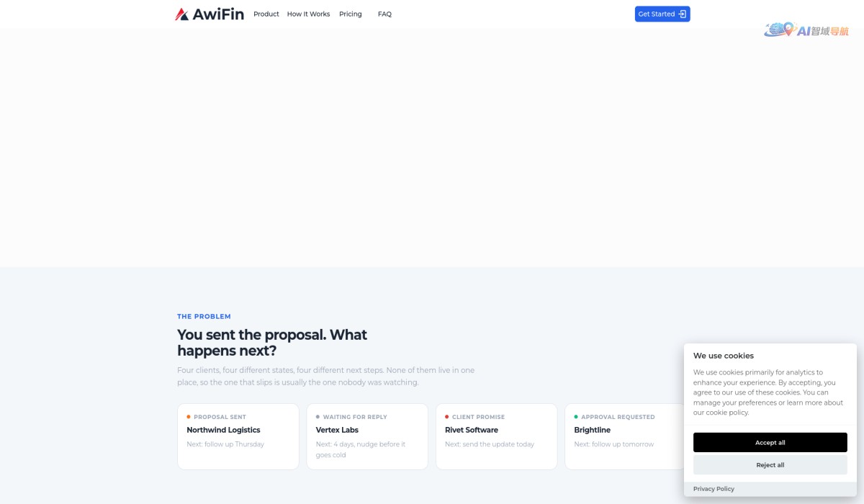Open the Product menu item
The height and width of the screenshot is (504, 864).
coord(266,14)
